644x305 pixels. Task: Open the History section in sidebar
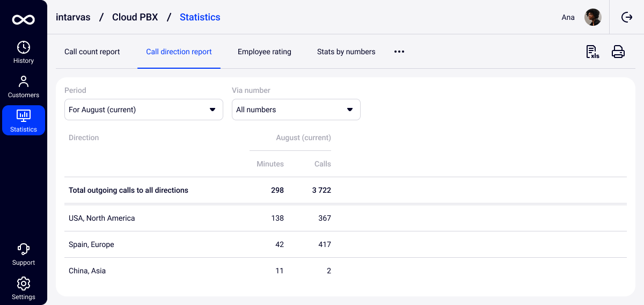[24, 52]
